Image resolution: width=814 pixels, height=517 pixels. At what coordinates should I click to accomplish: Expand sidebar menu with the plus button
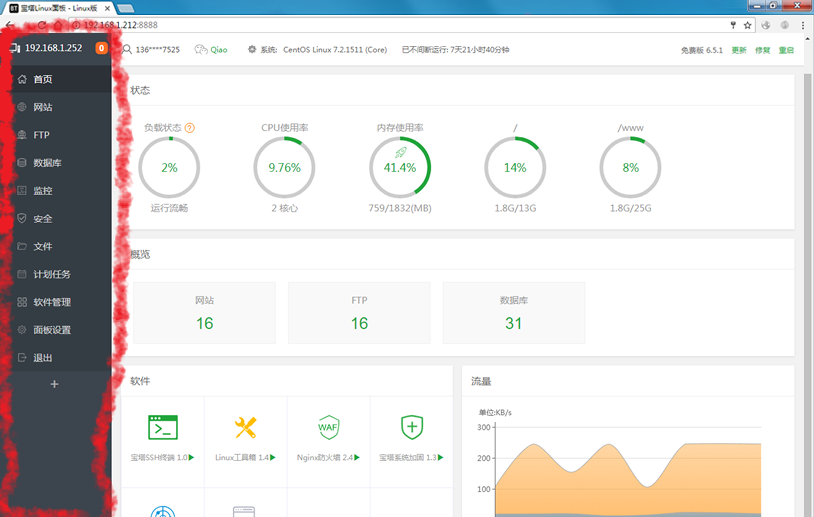click(55, 384)
